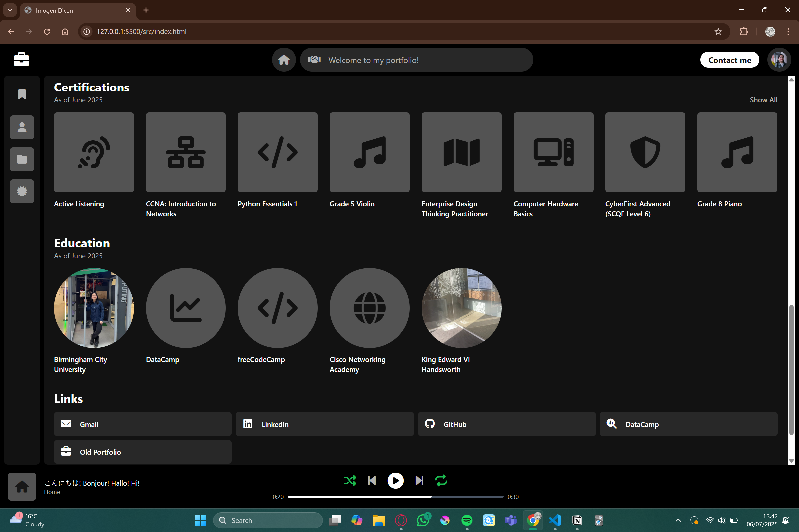Click Show All for Certifications
This screenshot has width=799, height=532.
763,100
